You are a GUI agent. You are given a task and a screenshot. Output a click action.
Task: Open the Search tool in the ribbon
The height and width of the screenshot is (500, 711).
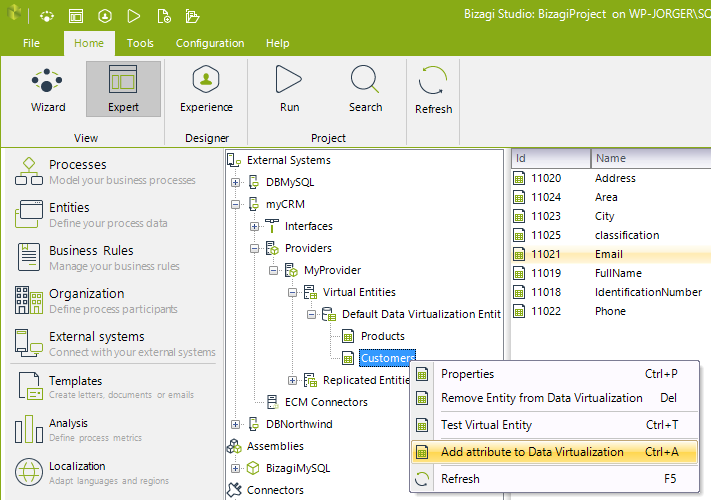(365, 90)
